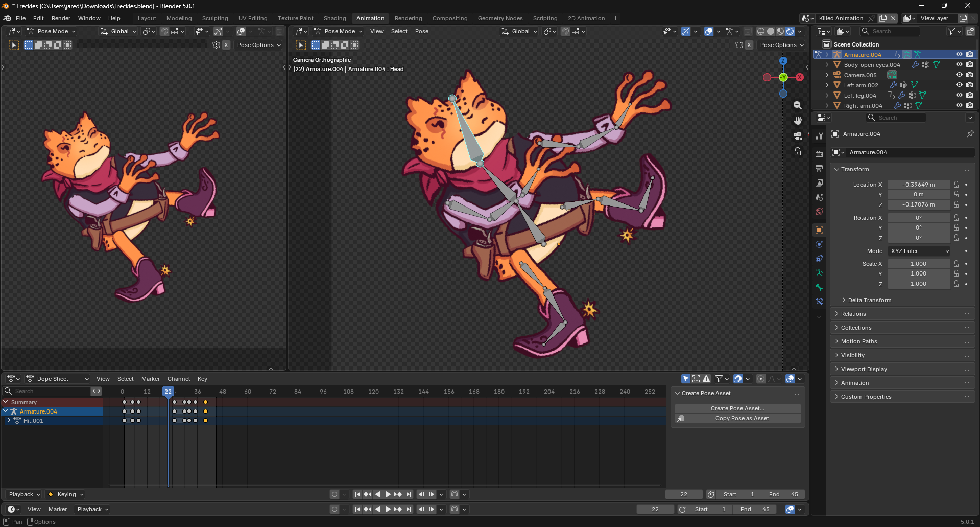This screenshot has height=527, width=980.
Task: Jump to end frame in bottom timeline bar
Action: click(409, 509)
